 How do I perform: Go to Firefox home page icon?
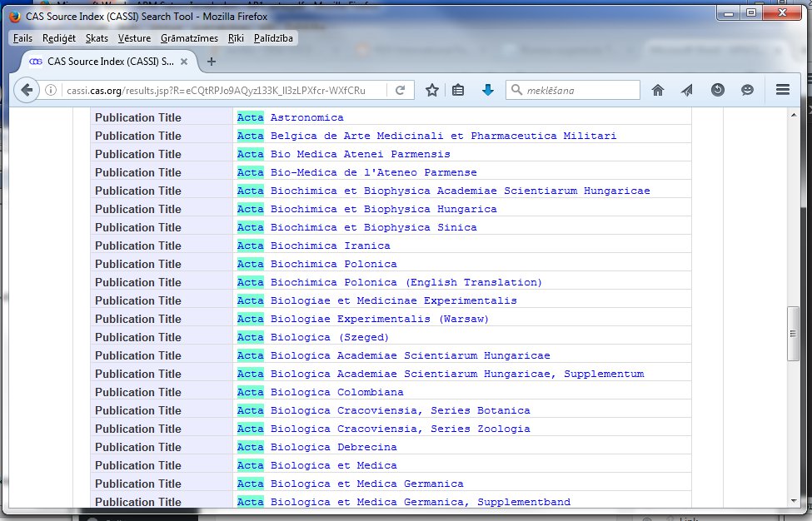tap(658, 90)
